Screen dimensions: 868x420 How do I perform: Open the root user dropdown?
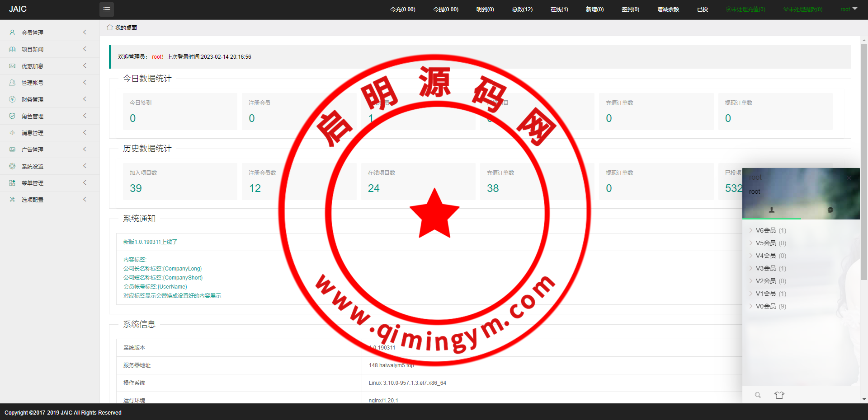tap(849, 9)
